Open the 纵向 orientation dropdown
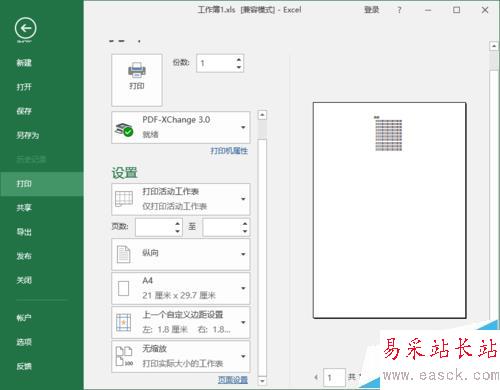The height and width of the screenshot is (390, 500). [180, 254]
